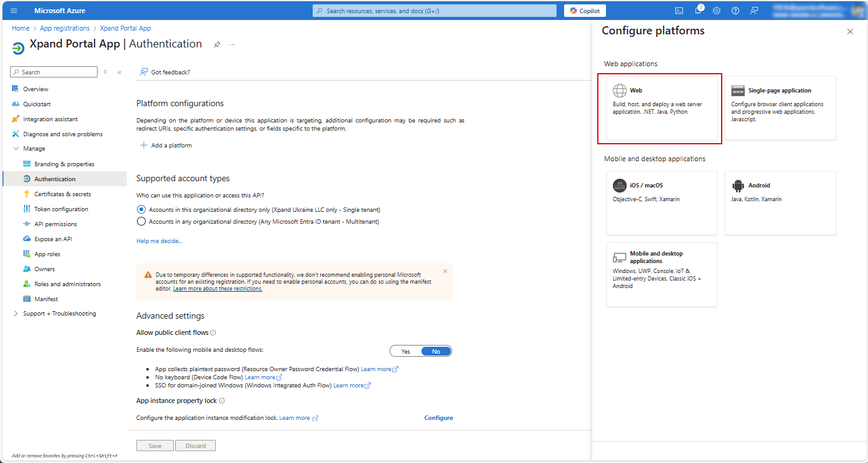Choose the Single-page application platform tile

780,108
